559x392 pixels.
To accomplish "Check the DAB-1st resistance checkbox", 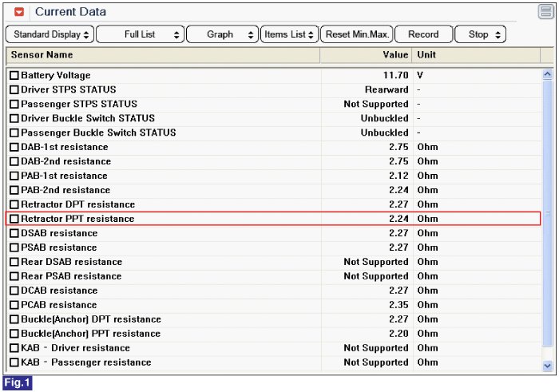I will [x=14, y=148].
